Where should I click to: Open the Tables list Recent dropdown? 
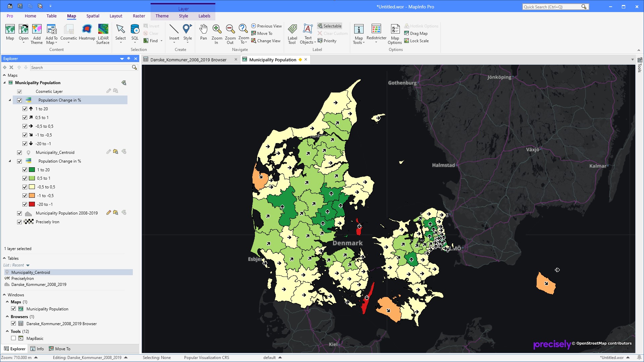(x=27, y=265)
